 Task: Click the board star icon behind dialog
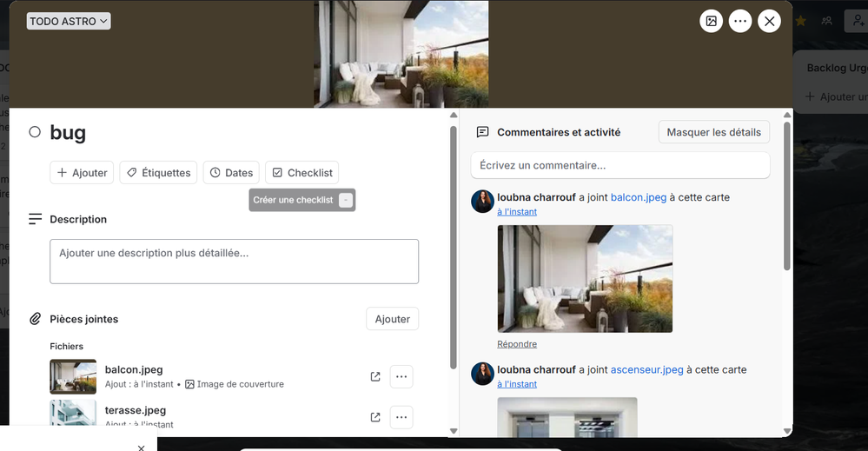pyautogui.click(x=800, y=21)
